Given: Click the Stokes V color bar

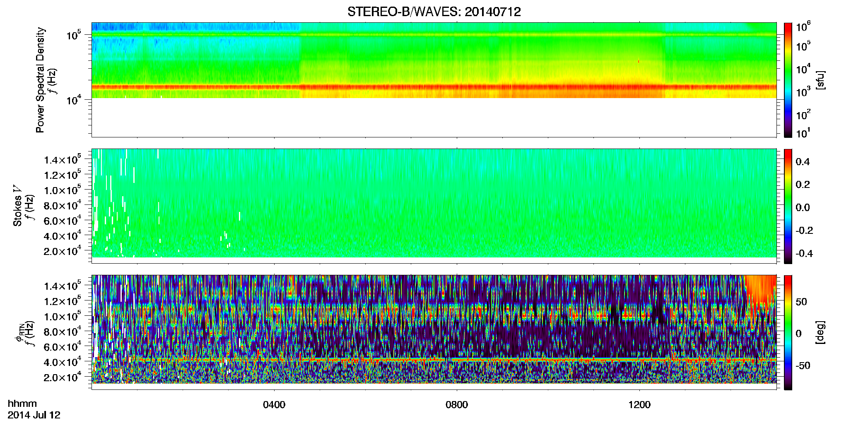Looking at the screenshot, I should coord(788,206).
